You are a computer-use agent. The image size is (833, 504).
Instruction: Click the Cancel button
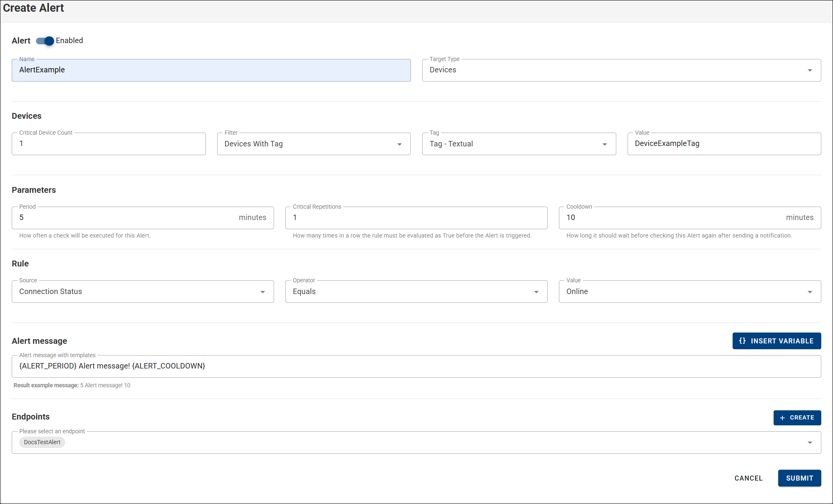(x=748, y=478)
